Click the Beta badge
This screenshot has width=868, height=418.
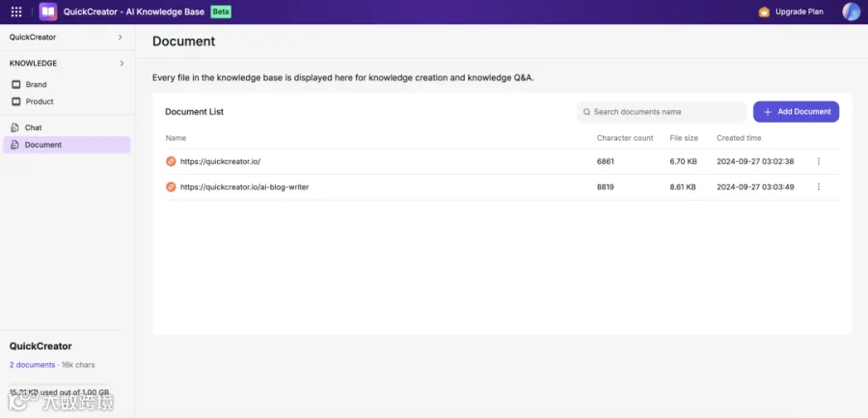click(221, 12)
